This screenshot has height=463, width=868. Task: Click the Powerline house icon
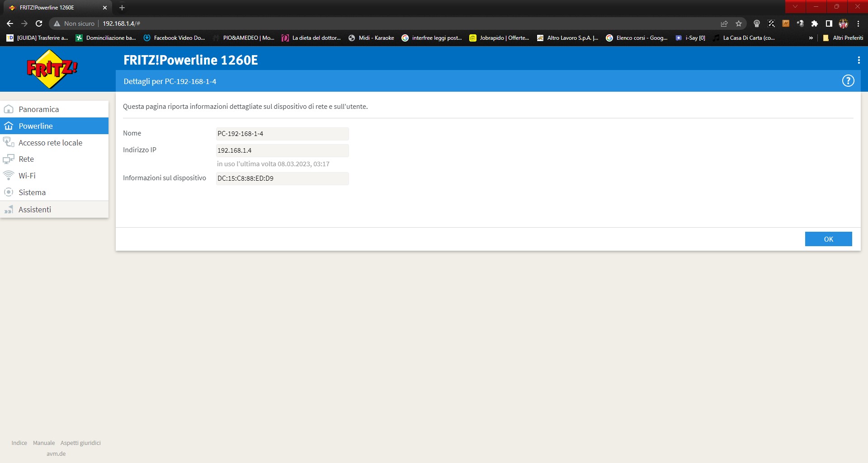pyautogui.click(x=9, y=126)
